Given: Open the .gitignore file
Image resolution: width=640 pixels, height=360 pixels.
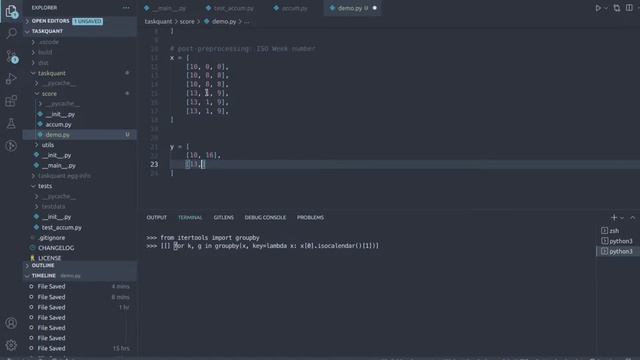Looking at the screenshot, I should 80,238.
